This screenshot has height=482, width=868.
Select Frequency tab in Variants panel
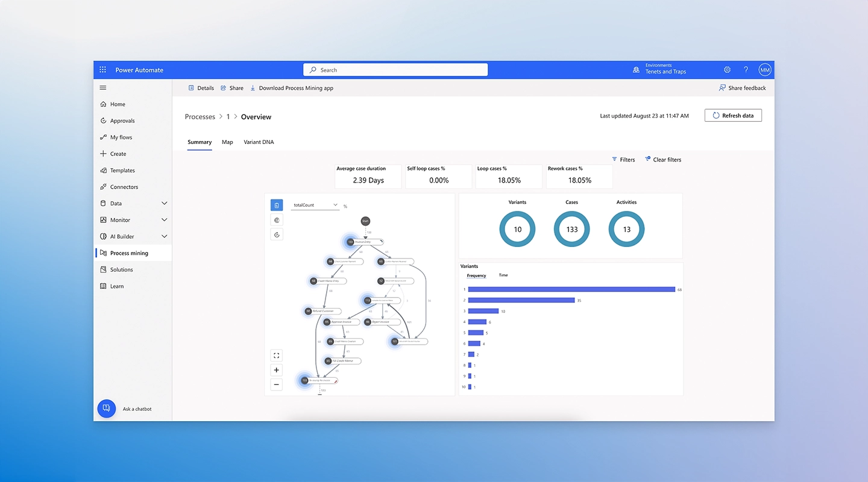tap(476, 275)
